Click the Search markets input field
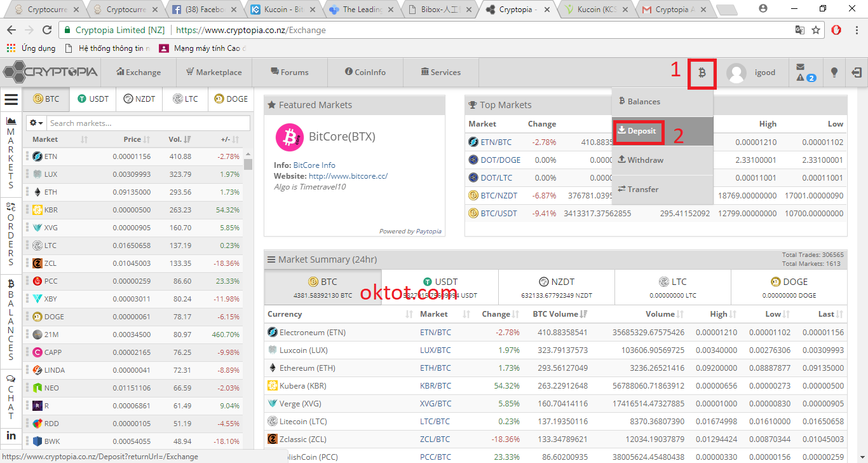The image size is (868, 463). pos(148,123)
